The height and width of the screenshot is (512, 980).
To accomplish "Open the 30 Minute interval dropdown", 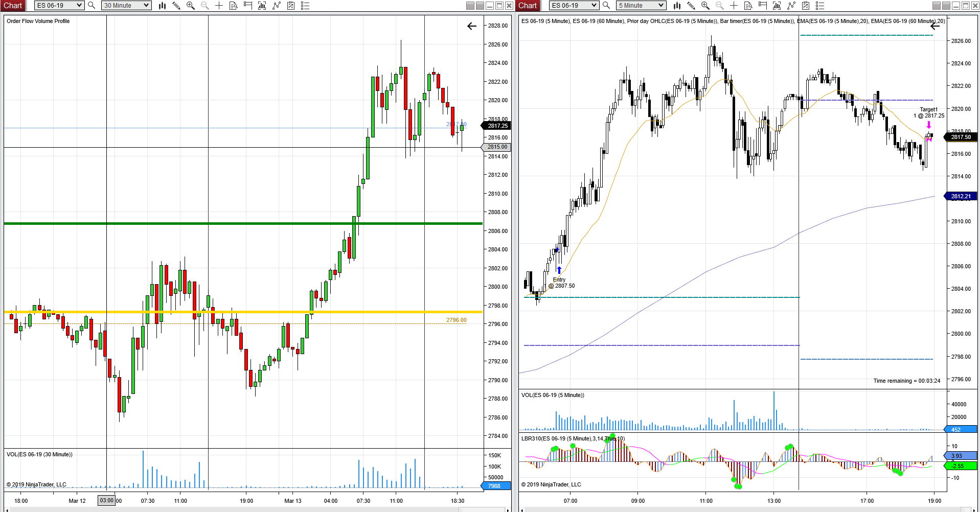I will tap(126, 5).
